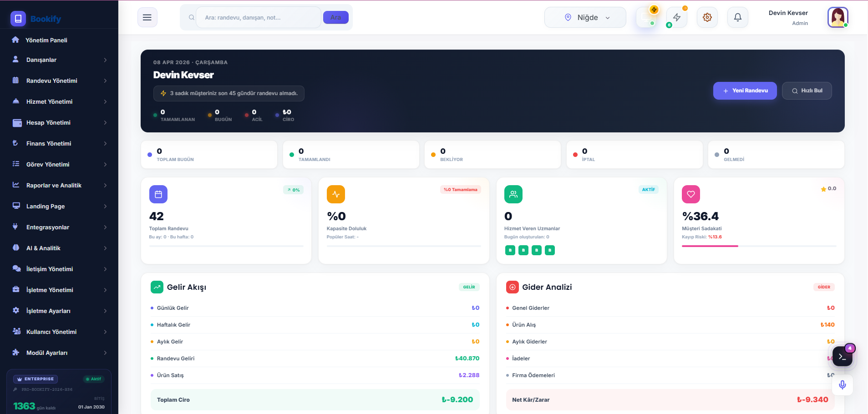
Task: Click the chat bubbles icon for İletişim Yönetimi
Action: tap(16, 268)
